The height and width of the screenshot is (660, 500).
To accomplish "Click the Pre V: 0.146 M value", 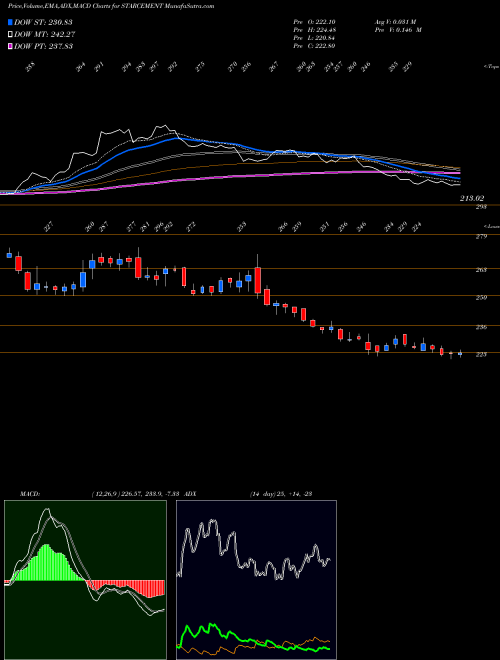I will tap(398, 29).
